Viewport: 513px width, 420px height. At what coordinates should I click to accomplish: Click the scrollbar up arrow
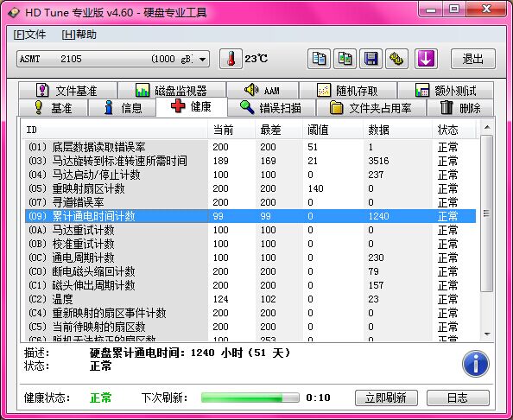487,127
